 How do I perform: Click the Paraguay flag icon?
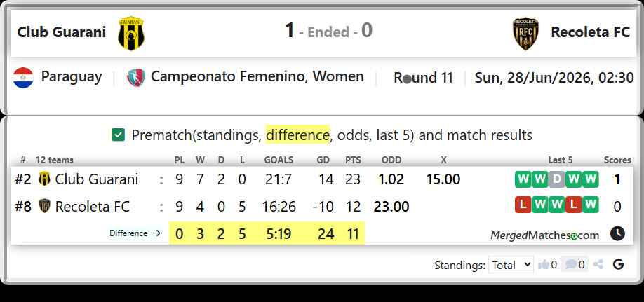pyautogui.click(x=23, y=78)
